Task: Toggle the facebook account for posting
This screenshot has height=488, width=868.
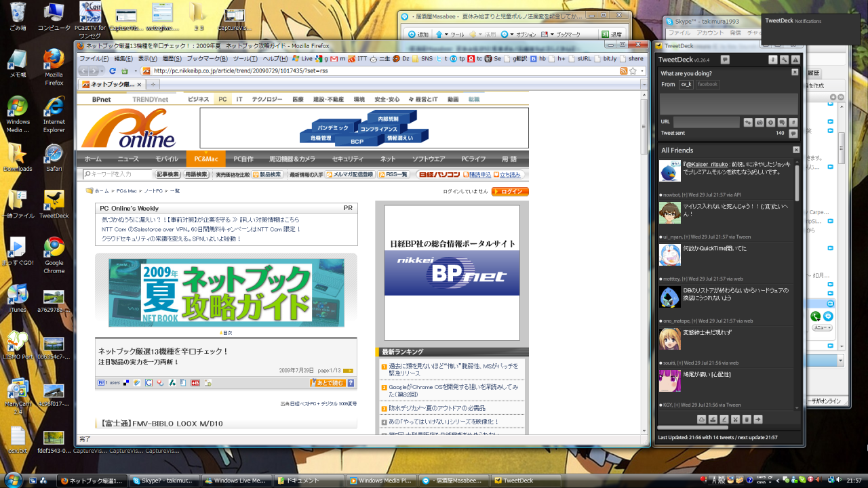Action: tap(707, 84)
